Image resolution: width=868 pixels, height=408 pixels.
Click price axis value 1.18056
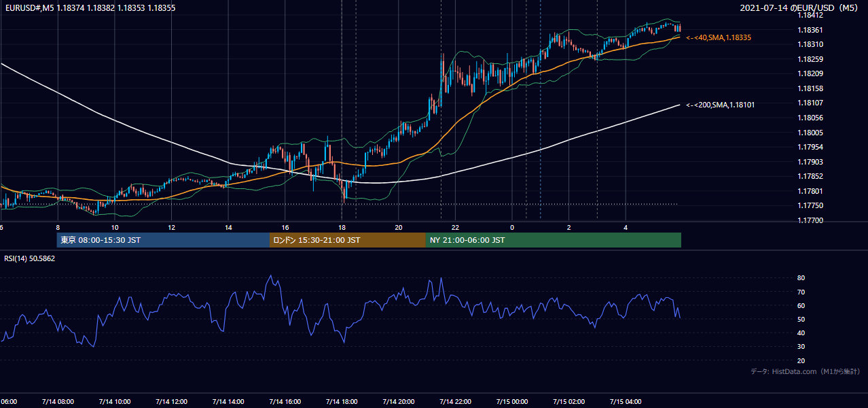click(x=810, y=118)
